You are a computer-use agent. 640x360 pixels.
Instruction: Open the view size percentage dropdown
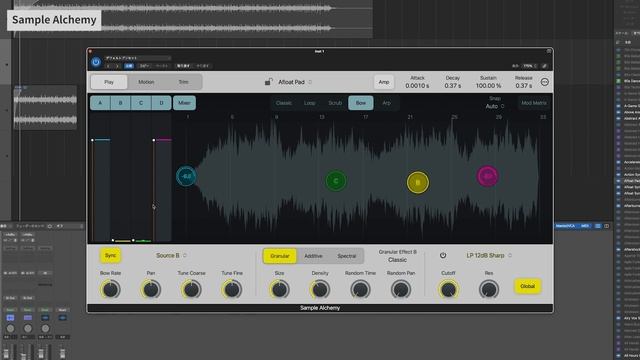click(530, 66)
